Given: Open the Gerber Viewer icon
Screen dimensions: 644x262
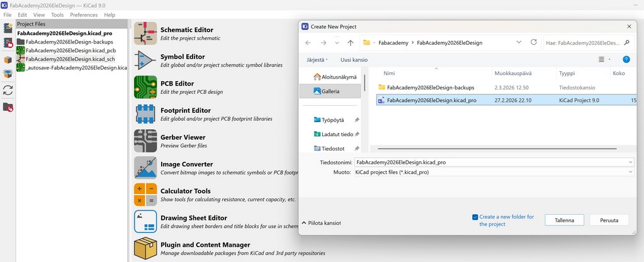Looking at the screenshot, I should (145, 141).
